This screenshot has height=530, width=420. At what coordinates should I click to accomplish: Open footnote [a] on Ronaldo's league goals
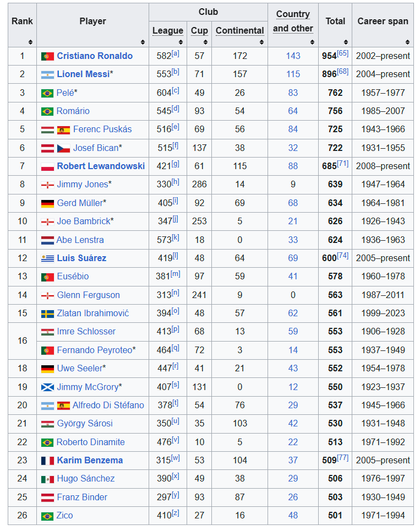pyautogui.click(x=176, y=53)
